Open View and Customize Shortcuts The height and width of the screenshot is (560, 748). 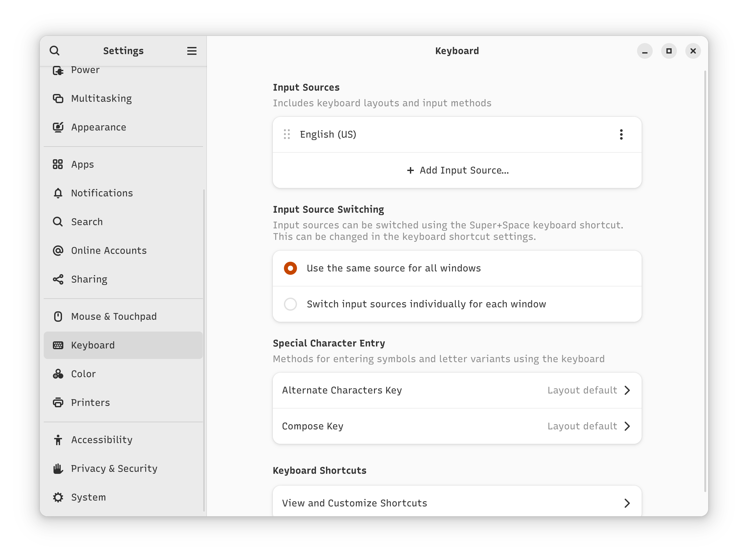(457, 503)
